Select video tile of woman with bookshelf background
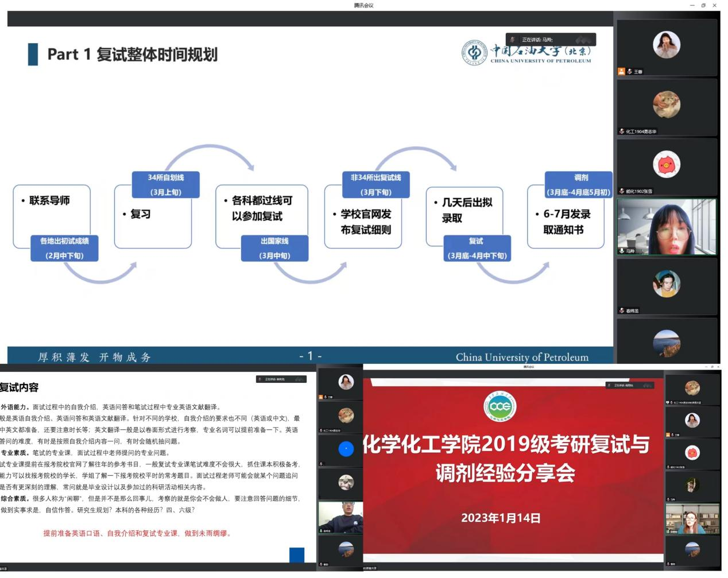 tap(692, 519)
